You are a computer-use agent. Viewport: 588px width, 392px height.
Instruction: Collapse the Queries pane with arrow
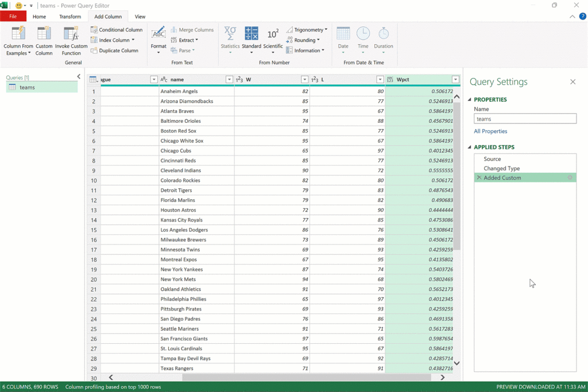[79, 76]
